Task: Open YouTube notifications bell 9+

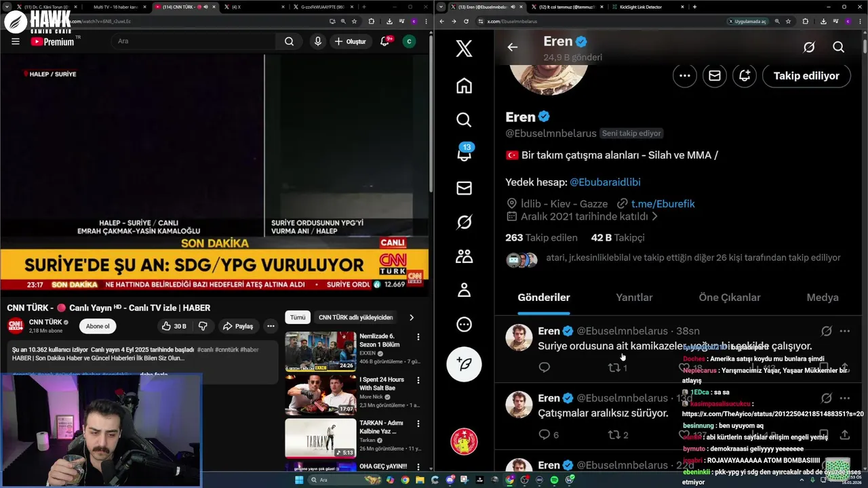Action: pos(385,41)
